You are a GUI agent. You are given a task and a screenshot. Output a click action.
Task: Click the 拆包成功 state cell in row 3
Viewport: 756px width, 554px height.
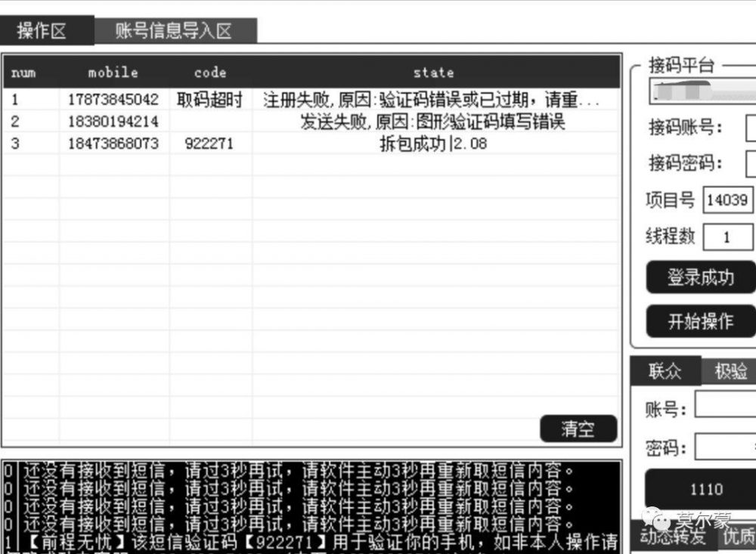[433, 144]
